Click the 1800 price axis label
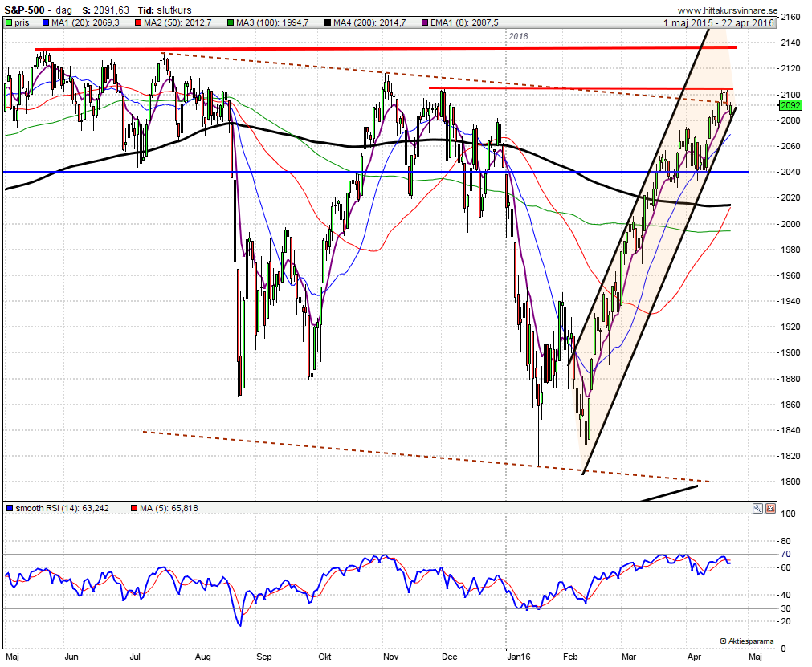 (x=791, y=482)
